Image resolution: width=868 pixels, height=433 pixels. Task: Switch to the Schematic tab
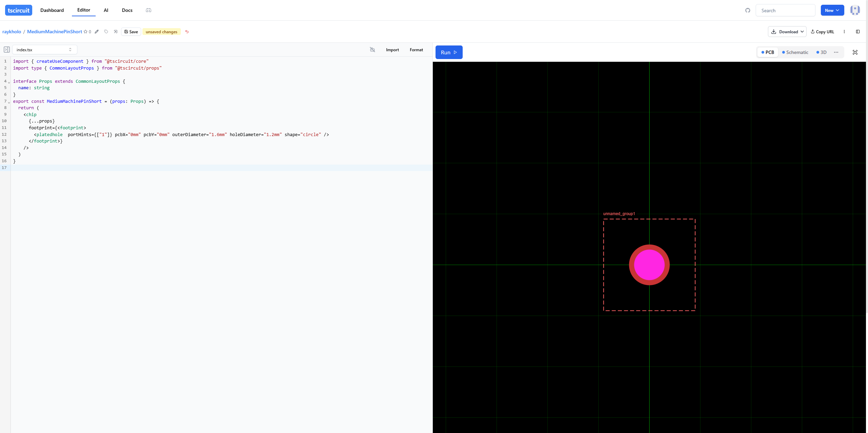(795, 52)
